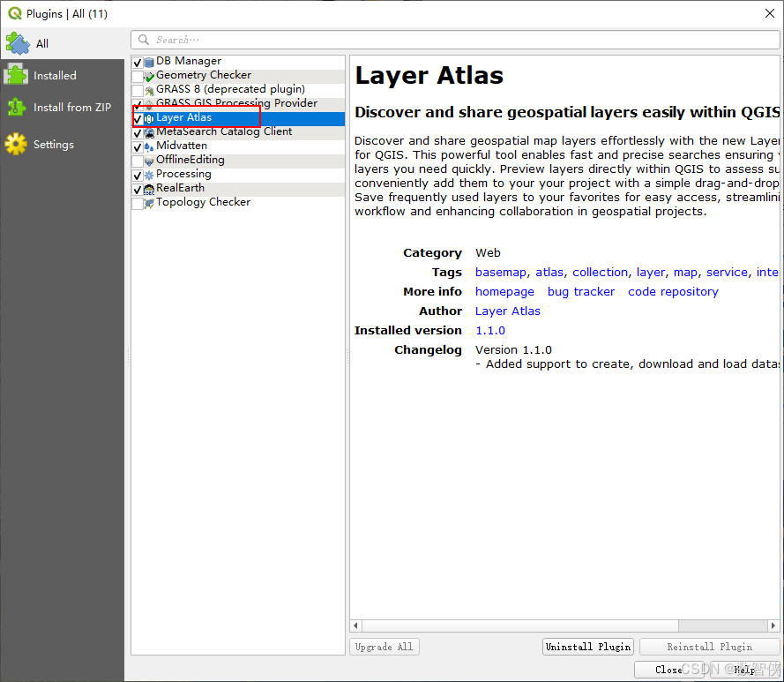Click the horizontal scrollbar left arrow
The height and width of the screenshot is (682, 784).
point(355,626)
